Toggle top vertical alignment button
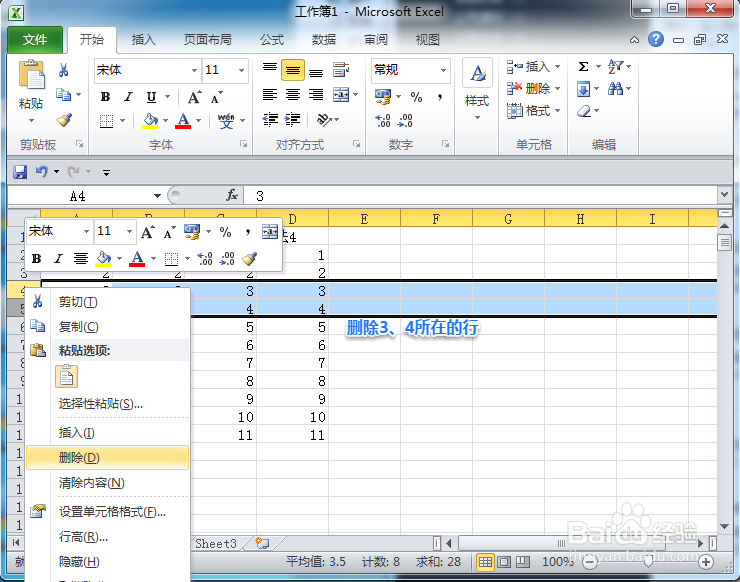This screenshot has width=740, height=582. click(x=270, y=68)
